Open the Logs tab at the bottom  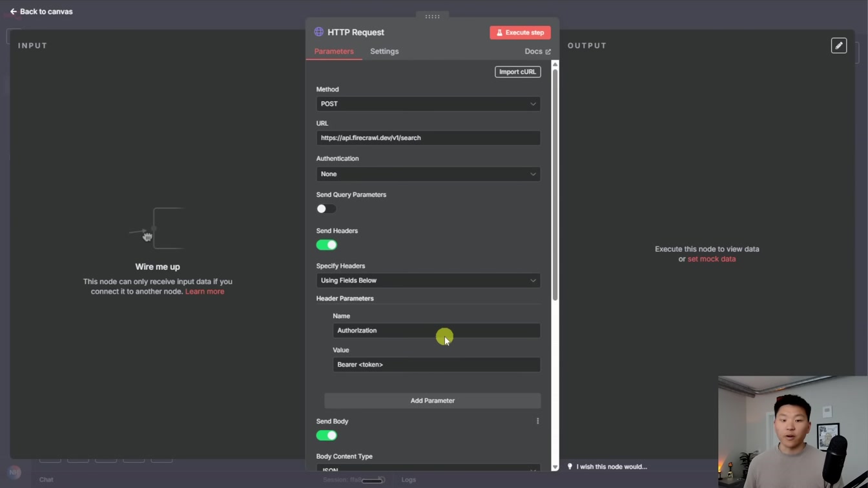409,480
